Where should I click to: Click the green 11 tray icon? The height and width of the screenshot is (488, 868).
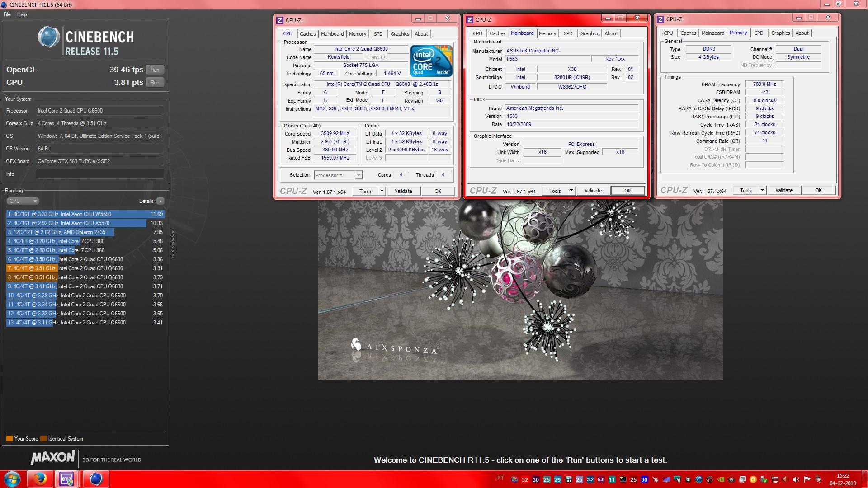click(x=612, y=479)
